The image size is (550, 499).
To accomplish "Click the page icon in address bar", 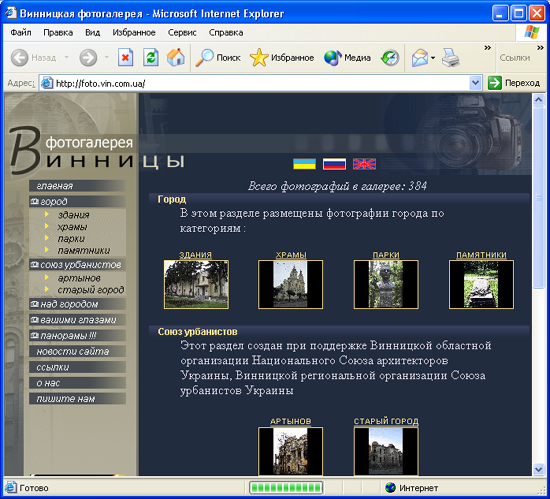I will point(47,83).
